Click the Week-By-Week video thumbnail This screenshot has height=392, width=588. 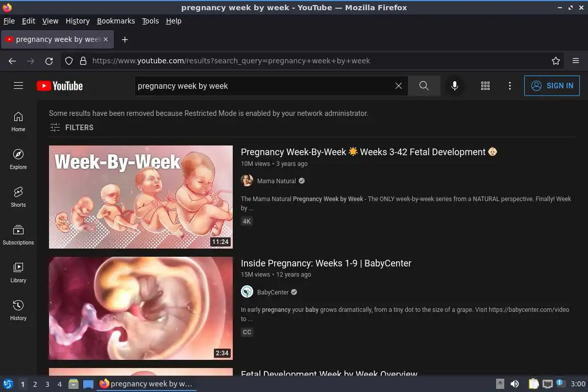(141, 197)
